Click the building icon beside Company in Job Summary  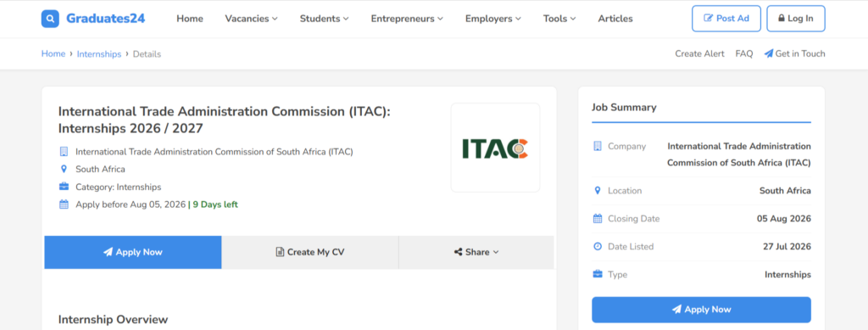598,146
